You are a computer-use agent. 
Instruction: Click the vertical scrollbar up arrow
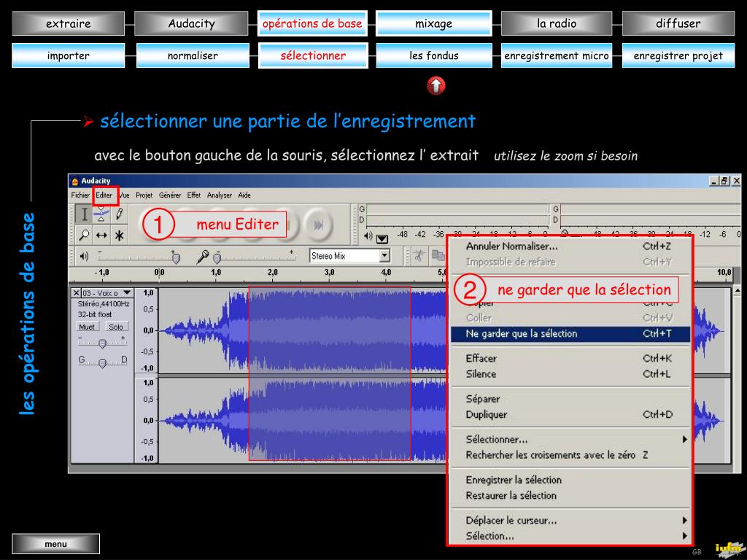pos(737,290)
